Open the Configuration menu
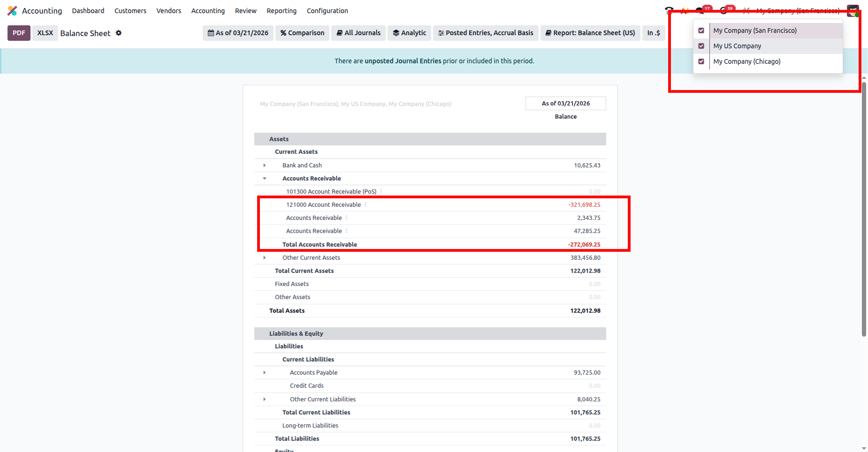Viewport: 868px width, 452px height. coord(327,11)
